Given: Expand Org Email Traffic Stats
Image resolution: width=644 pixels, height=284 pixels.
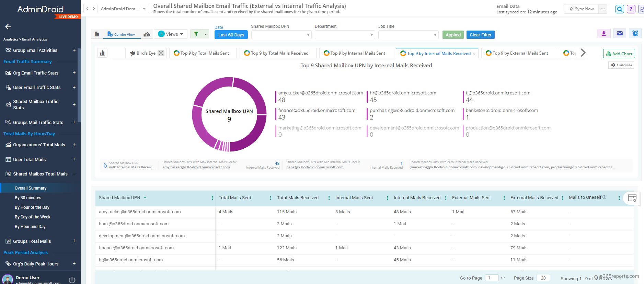Looking at the screenshot, I should (74, 73).
